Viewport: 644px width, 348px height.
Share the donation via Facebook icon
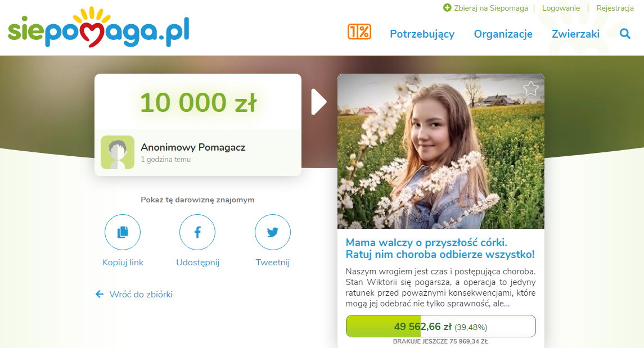click(197, 232)
